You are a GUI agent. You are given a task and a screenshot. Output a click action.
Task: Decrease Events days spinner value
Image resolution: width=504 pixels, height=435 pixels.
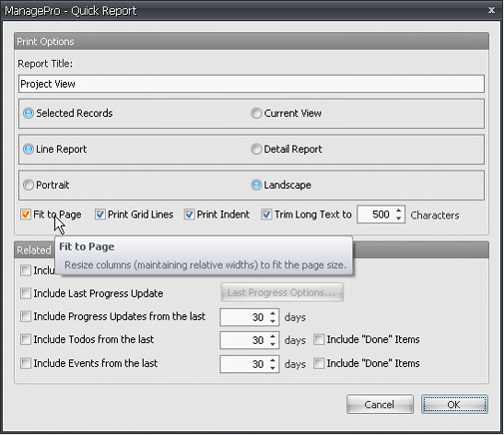pos(273,368)
